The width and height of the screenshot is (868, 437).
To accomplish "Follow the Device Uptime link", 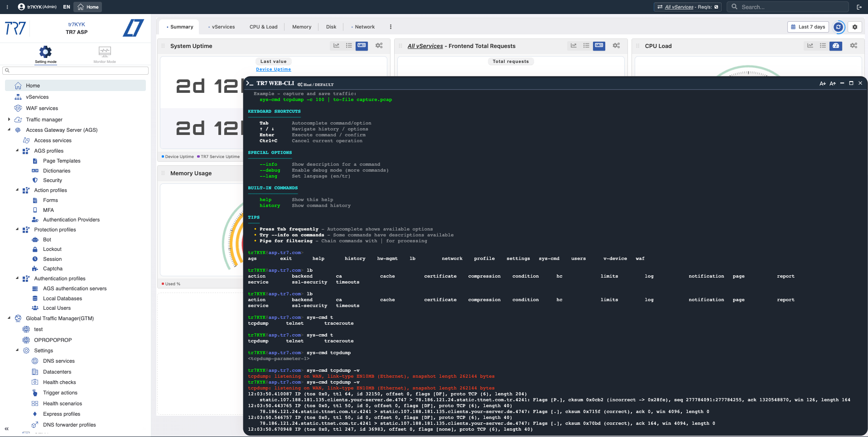I will [x=273, y=69].
